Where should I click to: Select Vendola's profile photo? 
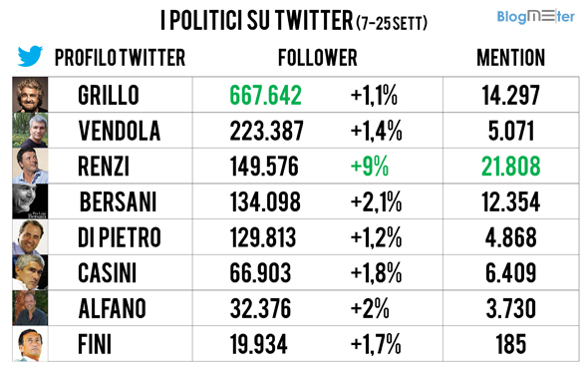30,131
